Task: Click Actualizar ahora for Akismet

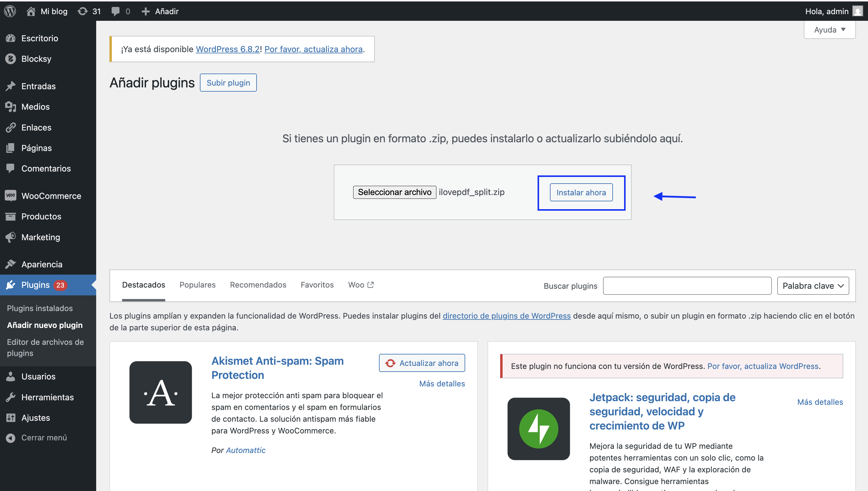Action: click(x=421, y=363)
